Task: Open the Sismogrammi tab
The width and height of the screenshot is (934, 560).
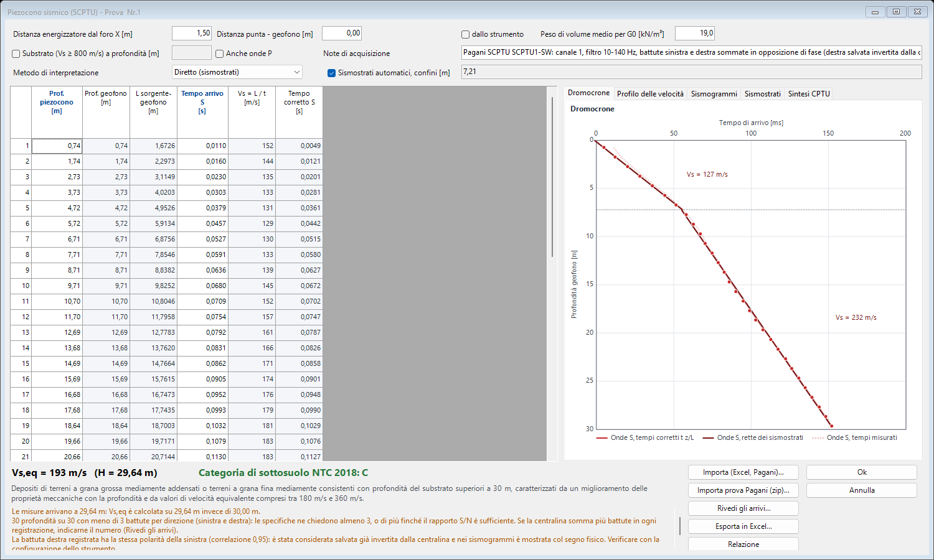Action: [x=714, y=94]
